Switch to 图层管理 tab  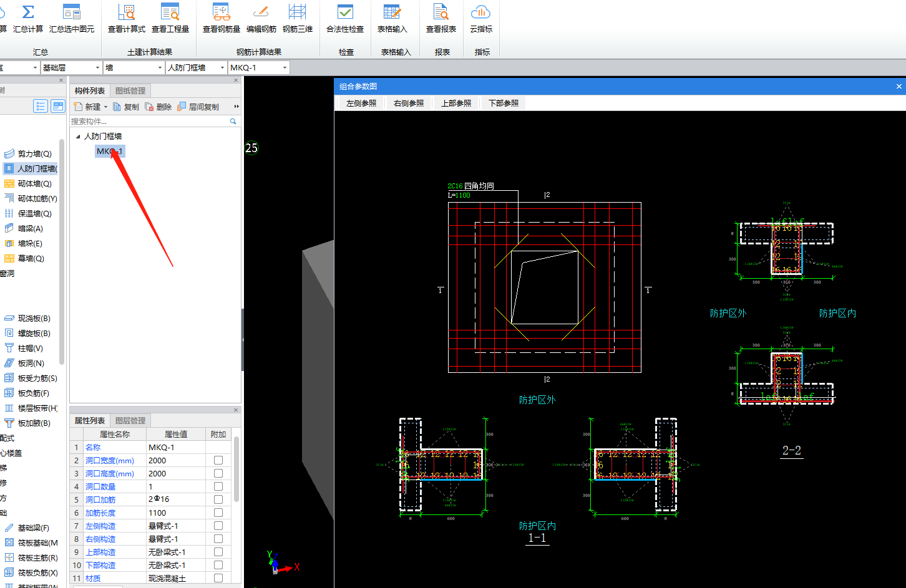click(130, 421)
